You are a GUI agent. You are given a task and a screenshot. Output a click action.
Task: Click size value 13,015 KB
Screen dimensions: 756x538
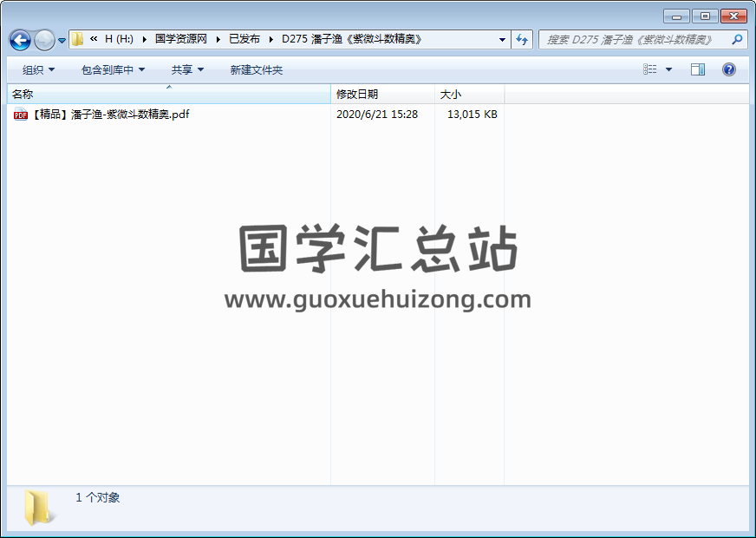[x=472, y=115]
